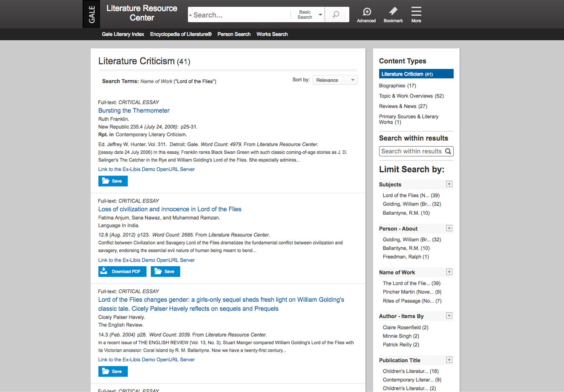Viewport: 564px width, 392px height.
Task: Filter by Children's Literatur... (2)
Action: [409, 389]
